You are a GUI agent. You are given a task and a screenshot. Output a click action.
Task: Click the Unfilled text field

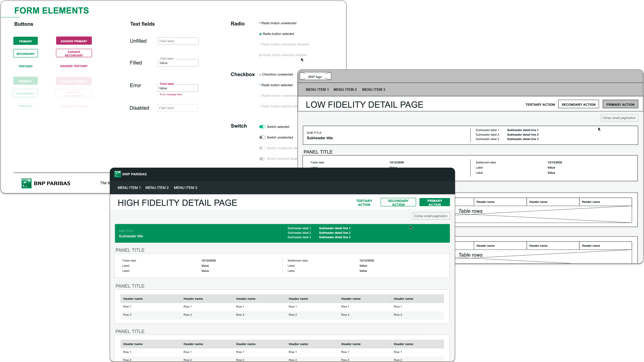point(178,41)
